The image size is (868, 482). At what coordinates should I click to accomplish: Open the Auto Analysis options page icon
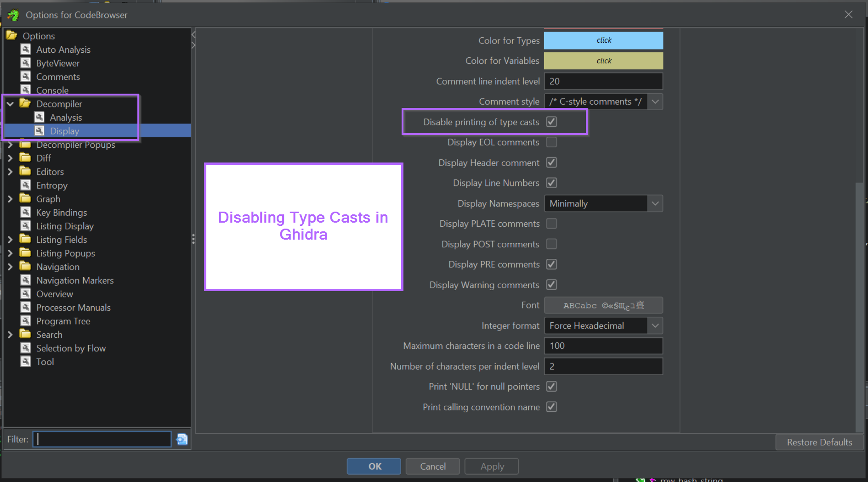coord(26,49)
